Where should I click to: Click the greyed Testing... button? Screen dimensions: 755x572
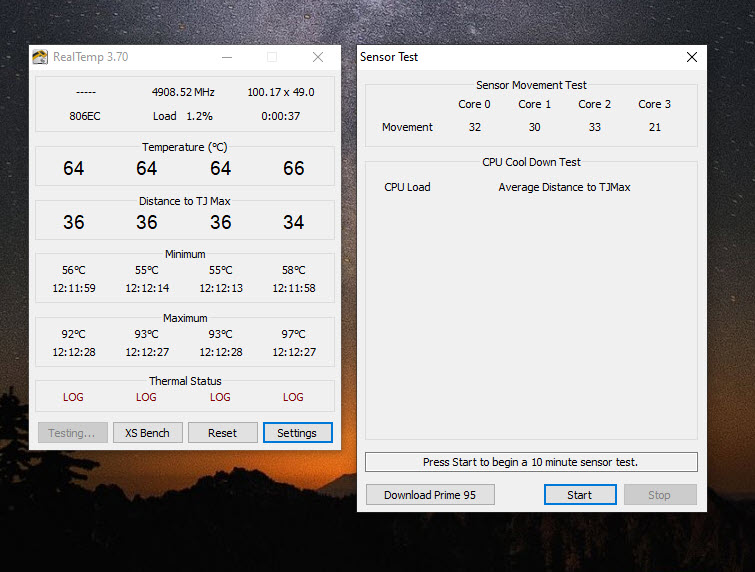[72, 432]
